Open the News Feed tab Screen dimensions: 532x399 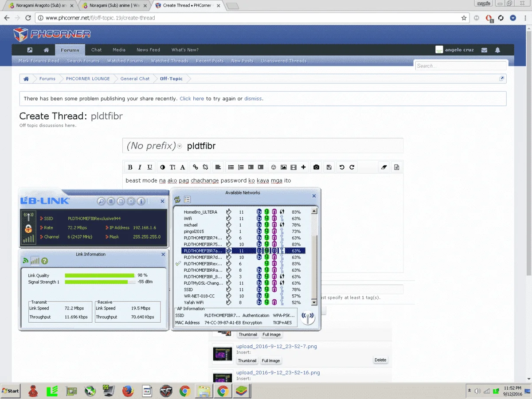[149, 50]
